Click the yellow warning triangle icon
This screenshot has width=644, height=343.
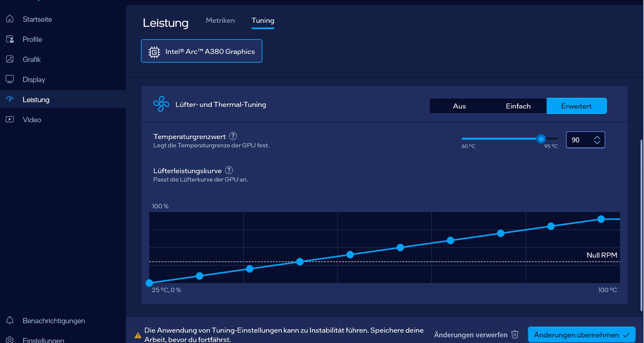[138, 335]
